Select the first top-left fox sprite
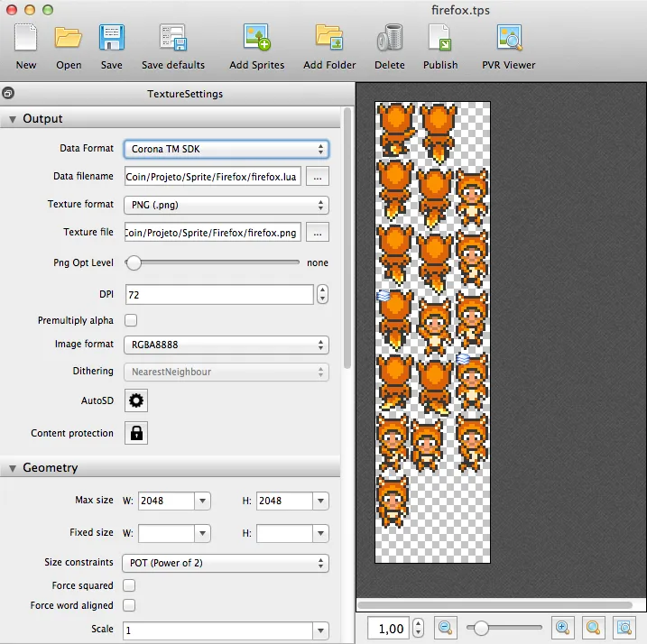Screen dimensions: 647x644 coord(396,129)
